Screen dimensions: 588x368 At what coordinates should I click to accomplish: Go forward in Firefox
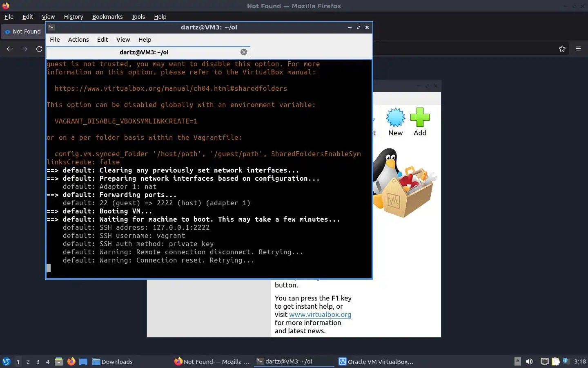pos(24,49)
